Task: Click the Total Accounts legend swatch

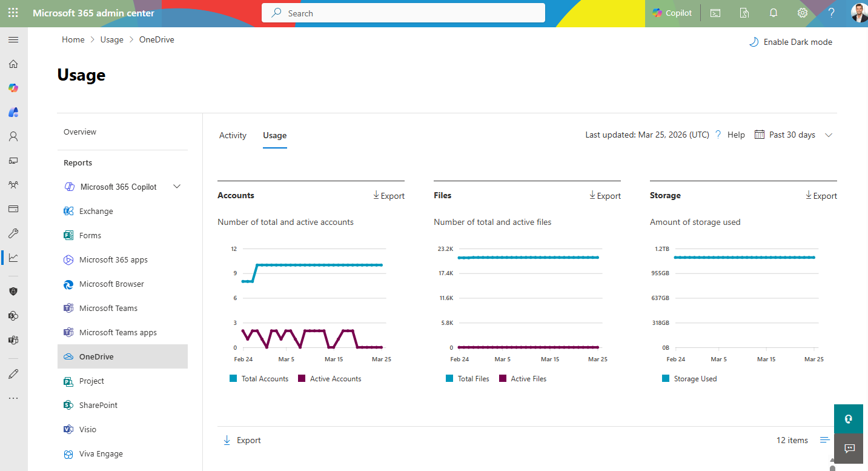Action: click(234, 378)
